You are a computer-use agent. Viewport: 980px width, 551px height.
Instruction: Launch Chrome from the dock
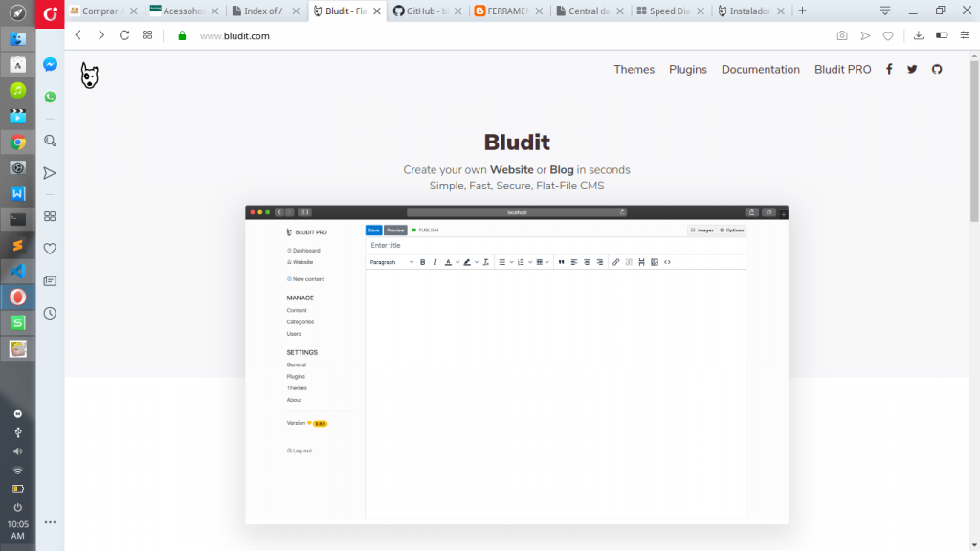point(17,143)
